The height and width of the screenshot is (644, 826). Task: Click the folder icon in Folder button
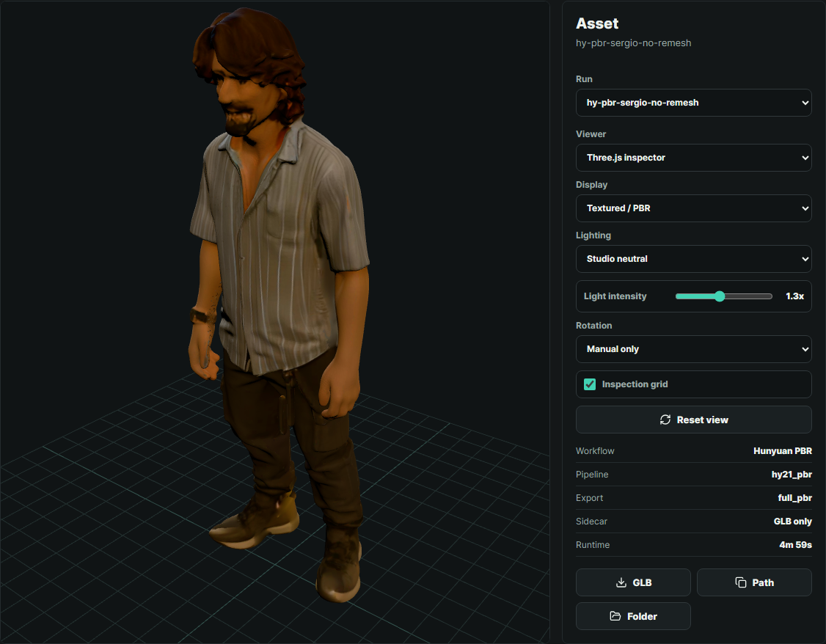tap(615, 616)
